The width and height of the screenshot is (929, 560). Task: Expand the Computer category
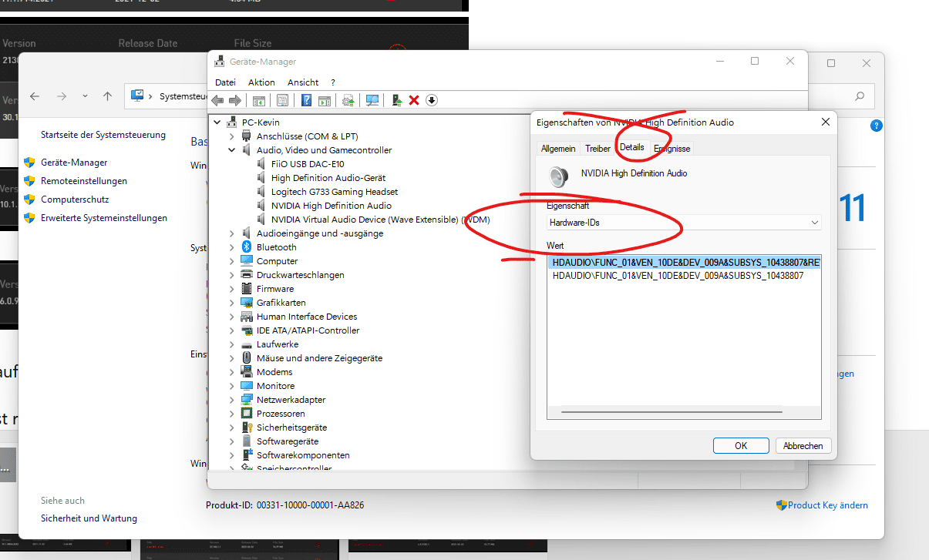pos(232,261)
